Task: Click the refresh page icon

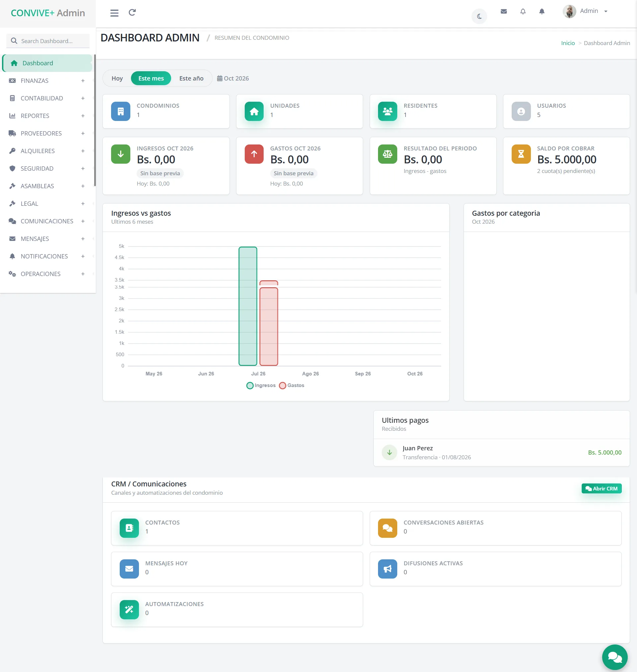Action: click(132, 13)
